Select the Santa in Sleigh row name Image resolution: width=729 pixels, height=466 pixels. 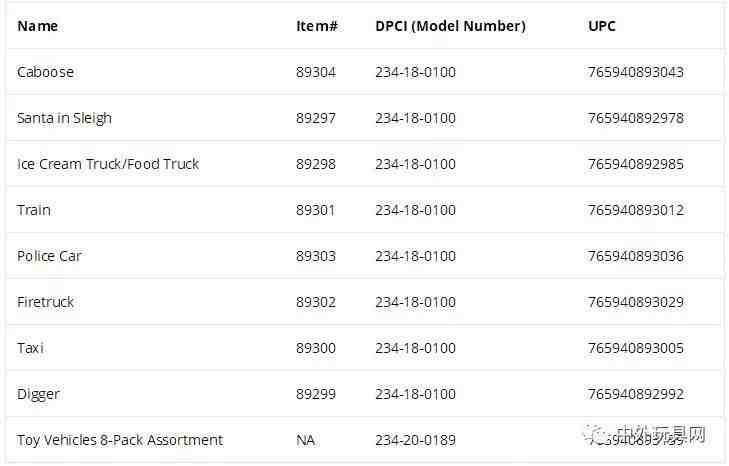click(x=65, y=118)
